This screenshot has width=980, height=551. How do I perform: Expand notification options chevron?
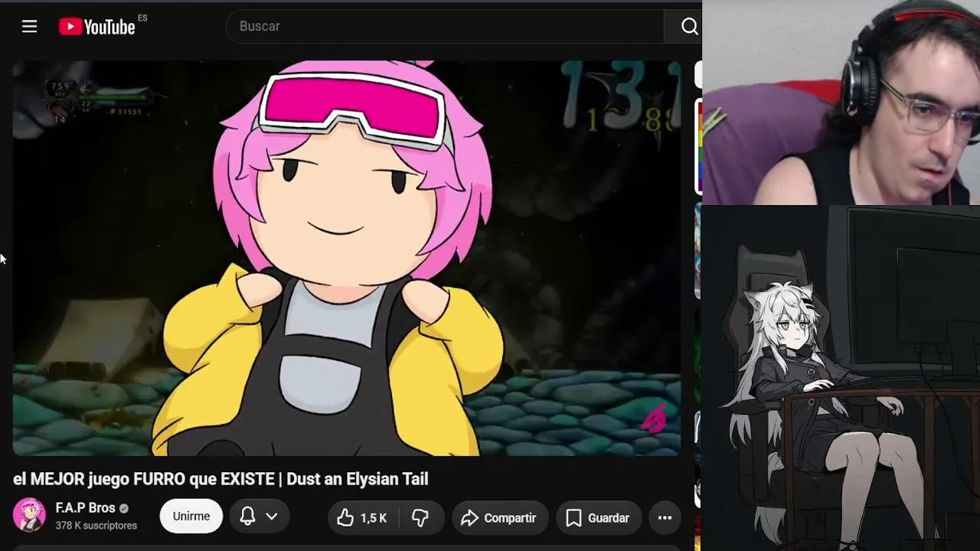[x=272, y=517]
